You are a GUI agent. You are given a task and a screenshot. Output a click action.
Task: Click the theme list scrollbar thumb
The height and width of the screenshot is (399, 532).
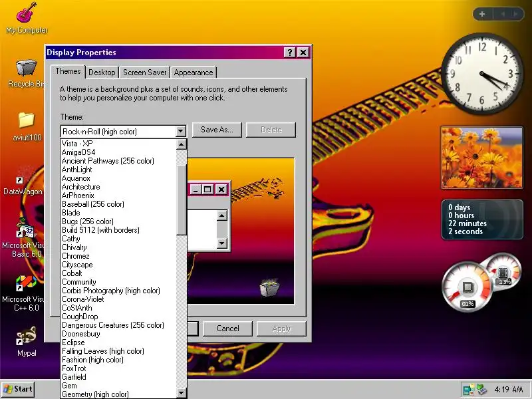tap(181, 200)
